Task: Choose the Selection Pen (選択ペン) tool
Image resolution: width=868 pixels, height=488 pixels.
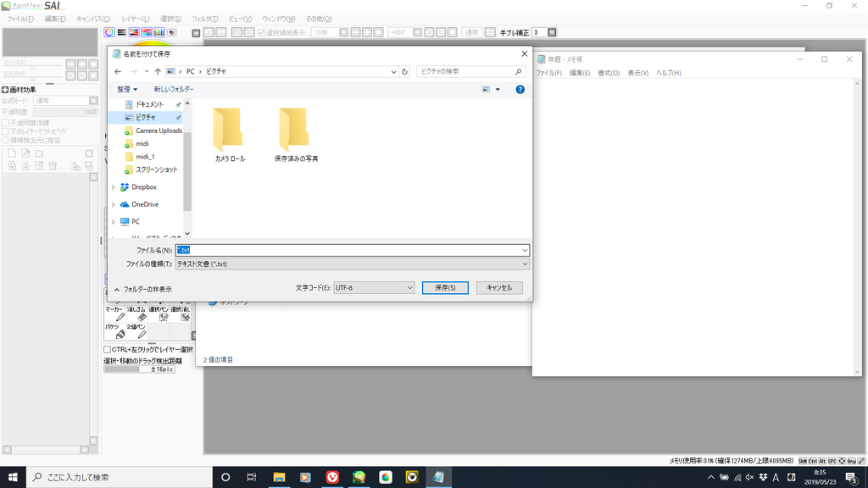Action: point(159,313)
